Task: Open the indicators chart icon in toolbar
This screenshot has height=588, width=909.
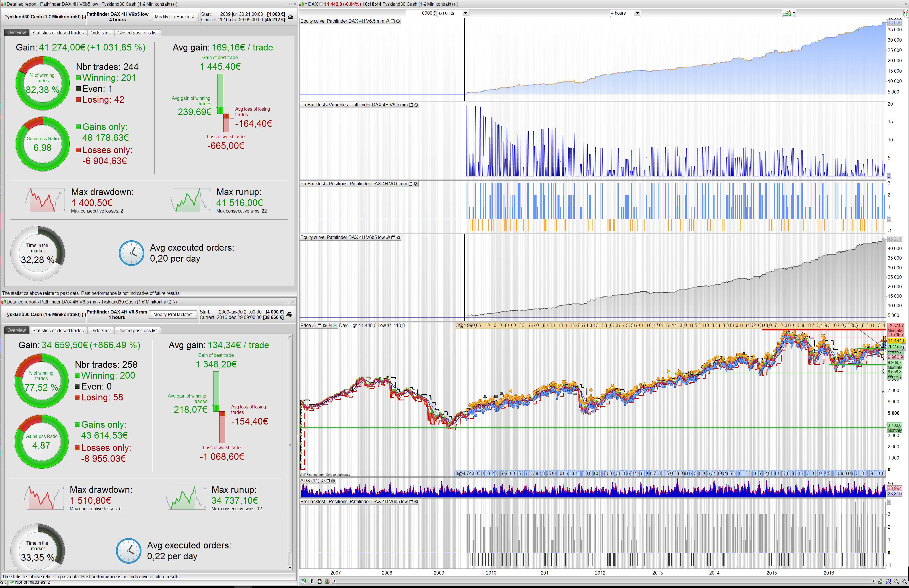Action: point(787,13)
